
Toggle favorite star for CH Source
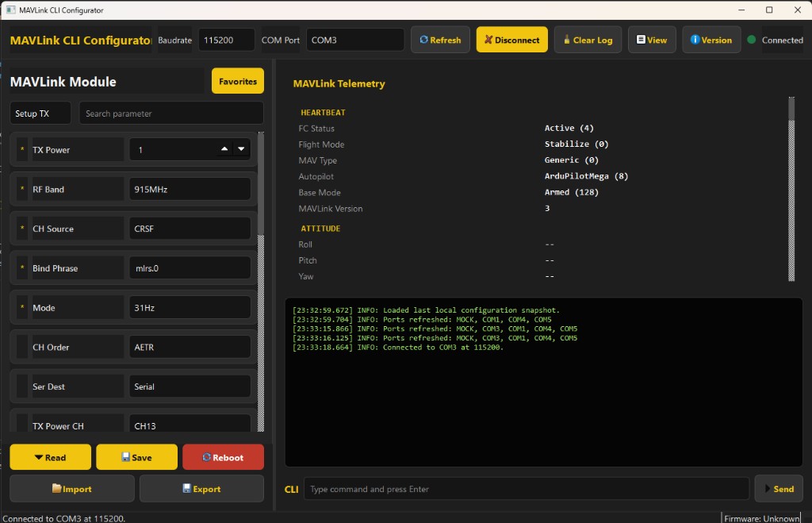pos(22,229)
